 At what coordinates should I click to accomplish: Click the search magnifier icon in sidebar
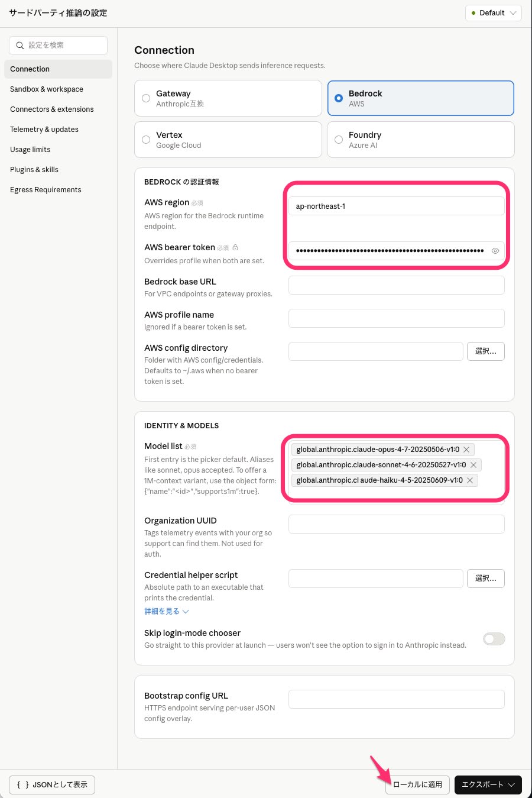[x=20, y=46]
